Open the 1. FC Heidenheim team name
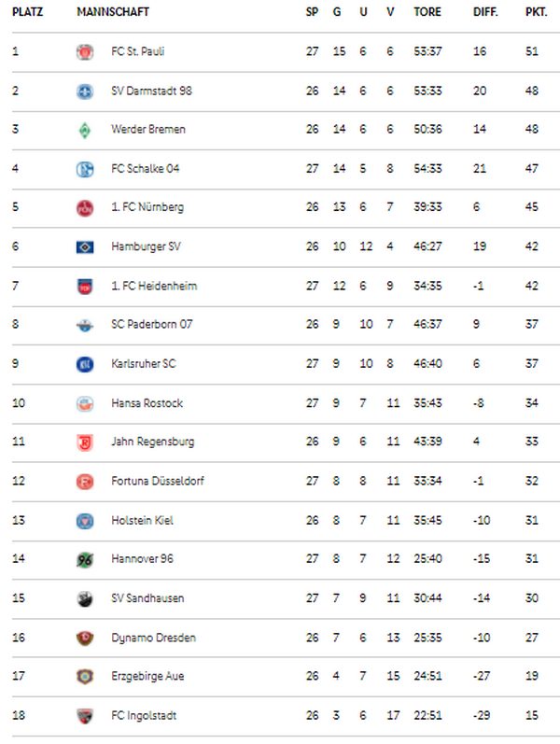Image resolution: width=560 pixels, height=744 pixels. tap(154, 286)
